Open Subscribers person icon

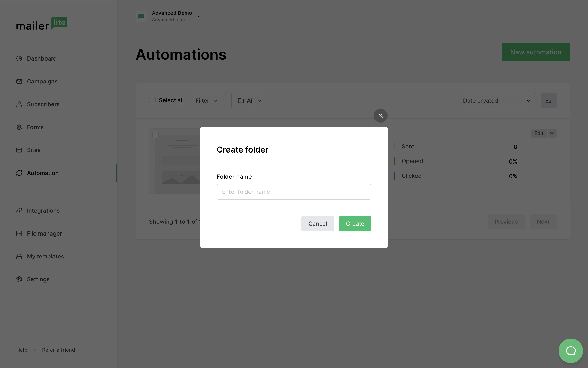[x=19, y=104]
